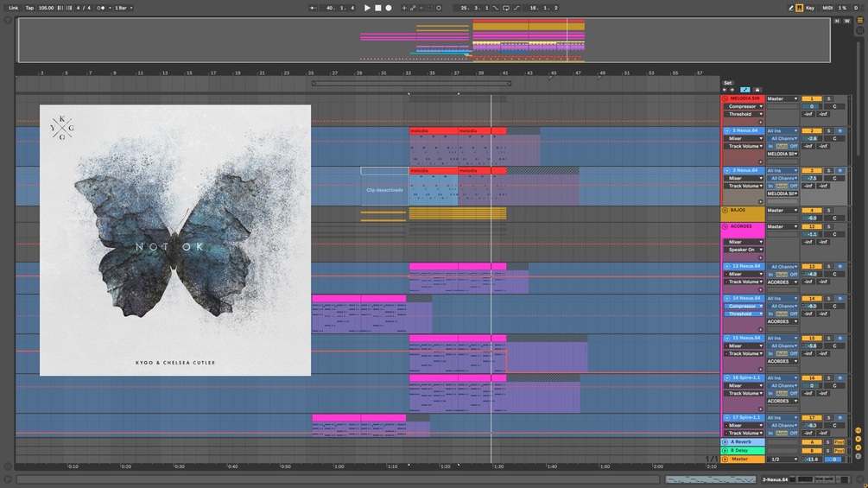Click the Session Record circle icon
Screen dimensions: 868x488
point(439,8)
